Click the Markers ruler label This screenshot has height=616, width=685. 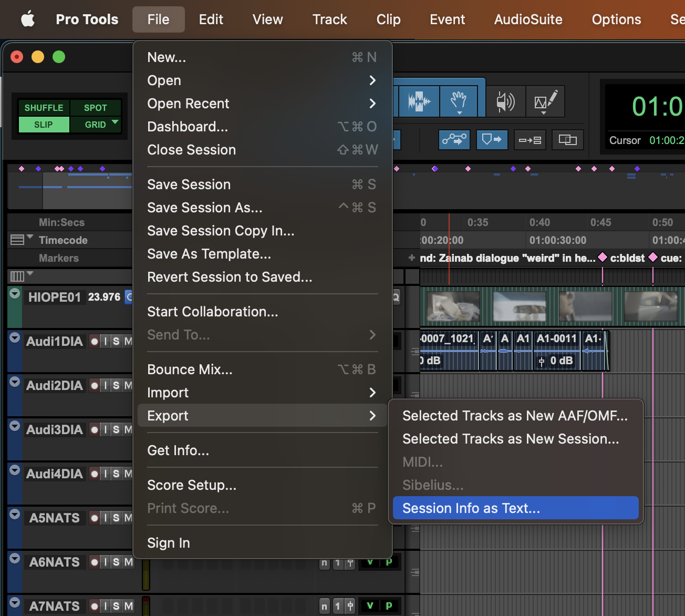click(59, 258)
